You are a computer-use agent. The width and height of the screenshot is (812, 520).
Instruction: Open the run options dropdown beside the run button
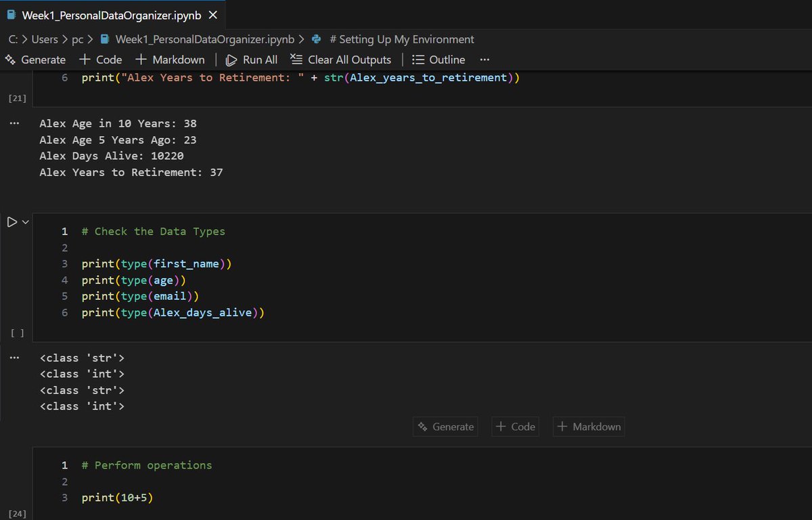point(26,221)
